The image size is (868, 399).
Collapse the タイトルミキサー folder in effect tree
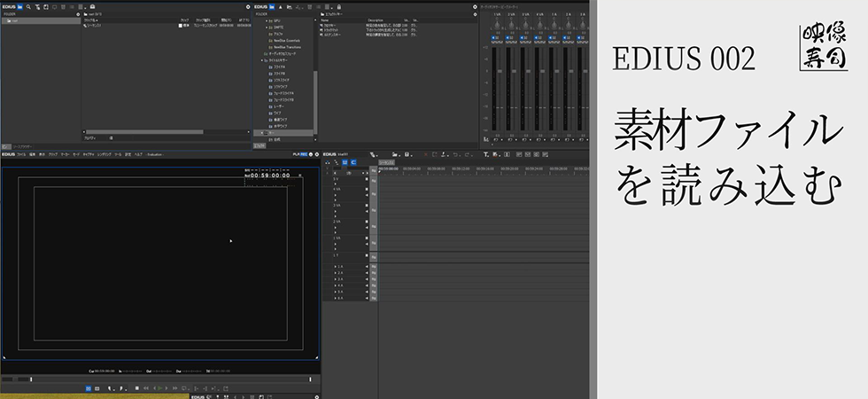262,60
